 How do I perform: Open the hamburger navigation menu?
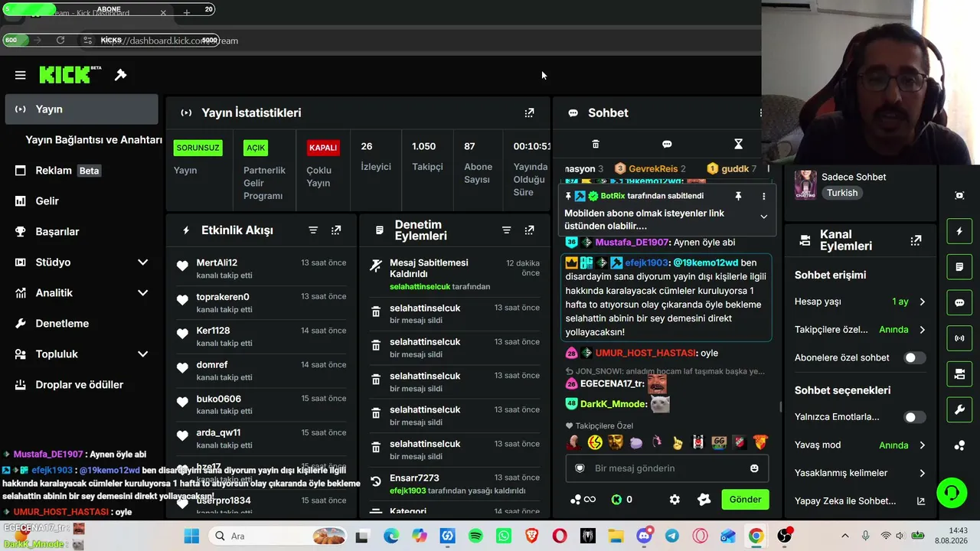coord(21,75)
